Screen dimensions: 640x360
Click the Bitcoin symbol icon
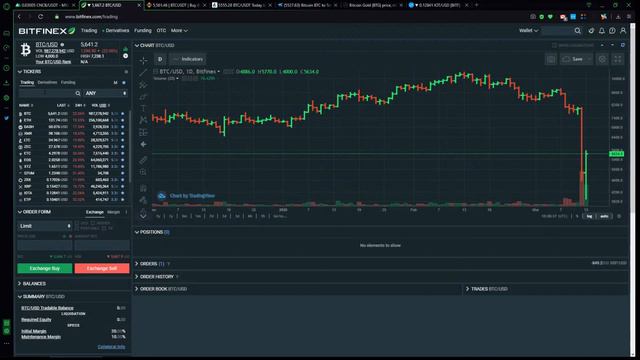click(26, 50)
